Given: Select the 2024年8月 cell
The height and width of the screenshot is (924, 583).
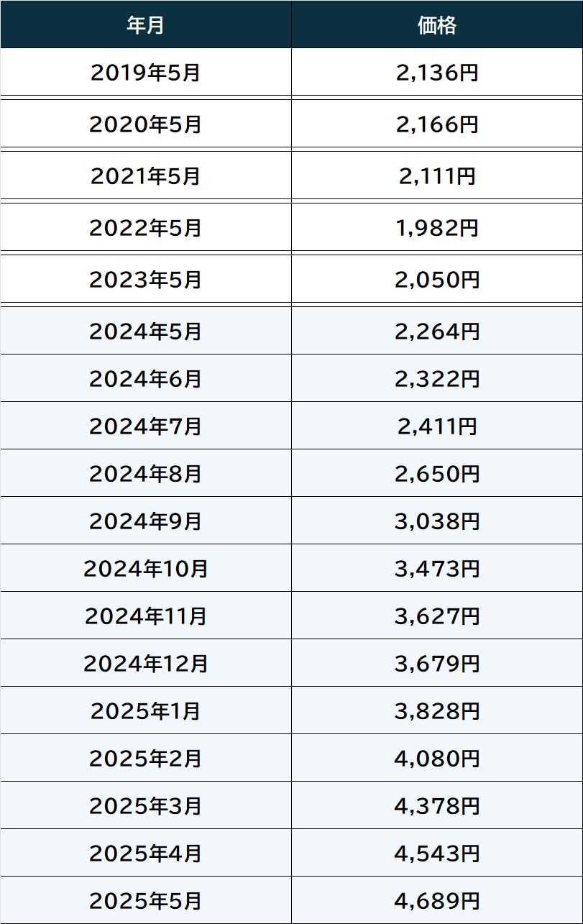Looking at the screenshot, I should coord(146,473).
